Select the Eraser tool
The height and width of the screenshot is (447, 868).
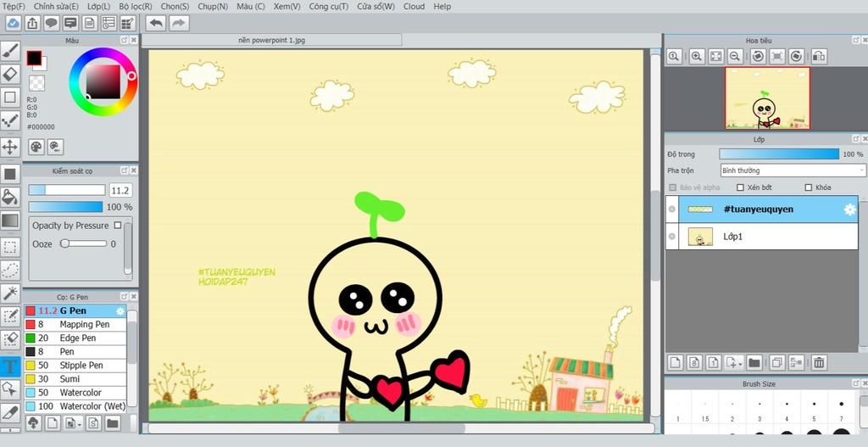[10, 74]
